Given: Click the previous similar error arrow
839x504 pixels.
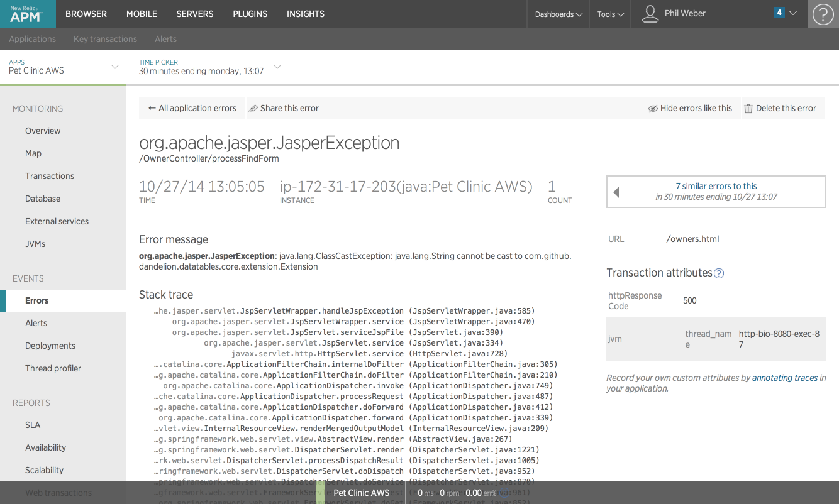Looking at the screenshot, I should click(616, 192).
